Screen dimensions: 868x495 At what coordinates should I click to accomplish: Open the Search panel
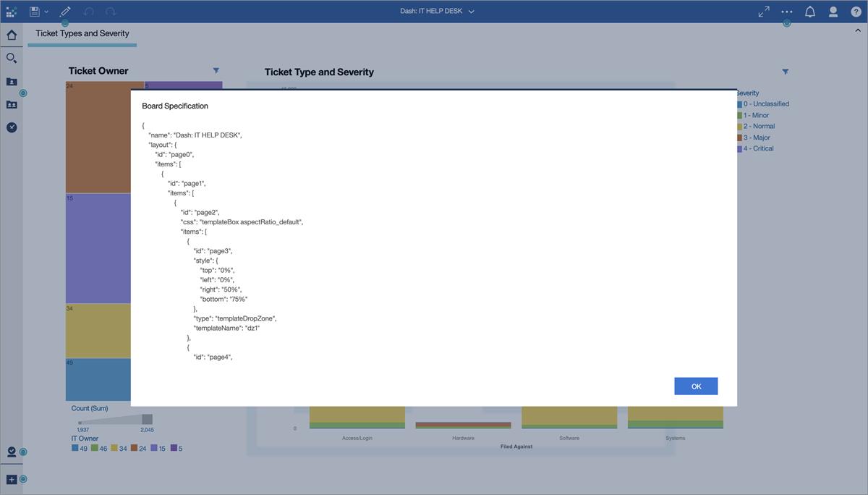click(x=11, y=57)
